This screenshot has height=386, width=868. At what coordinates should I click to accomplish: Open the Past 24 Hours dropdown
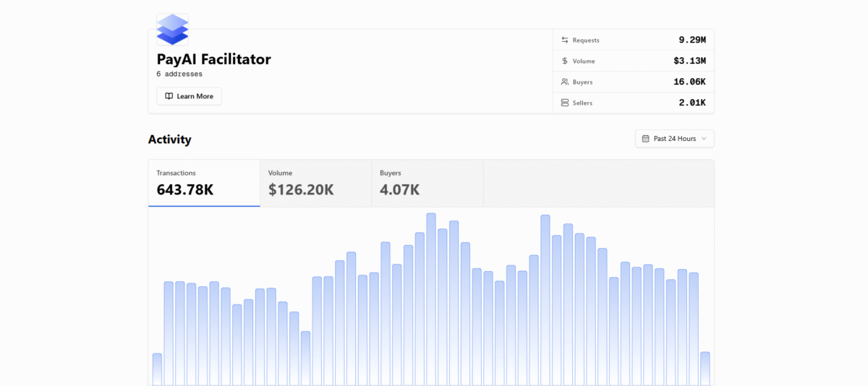point(674,139)
